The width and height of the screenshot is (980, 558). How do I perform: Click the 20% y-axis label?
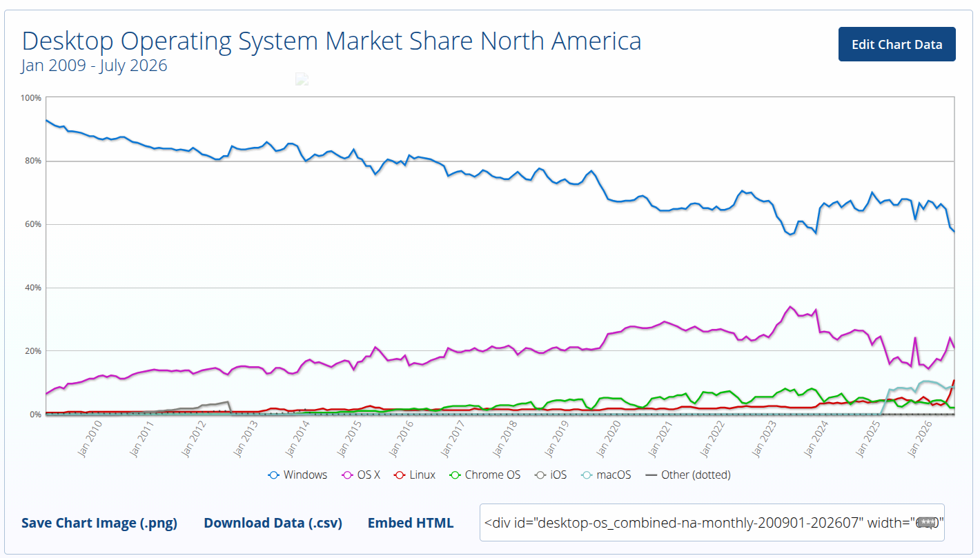coord(35,351)
